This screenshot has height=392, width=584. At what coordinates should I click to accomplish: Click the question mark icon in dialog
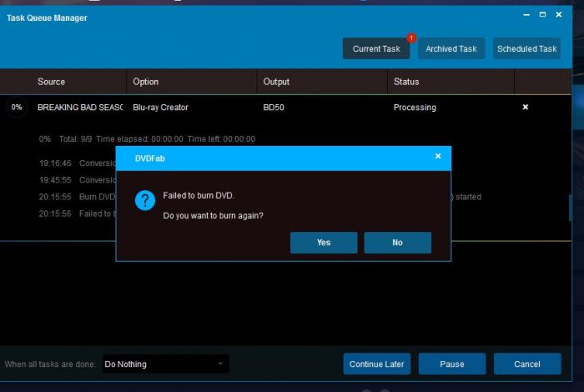(x=145, y=200)
